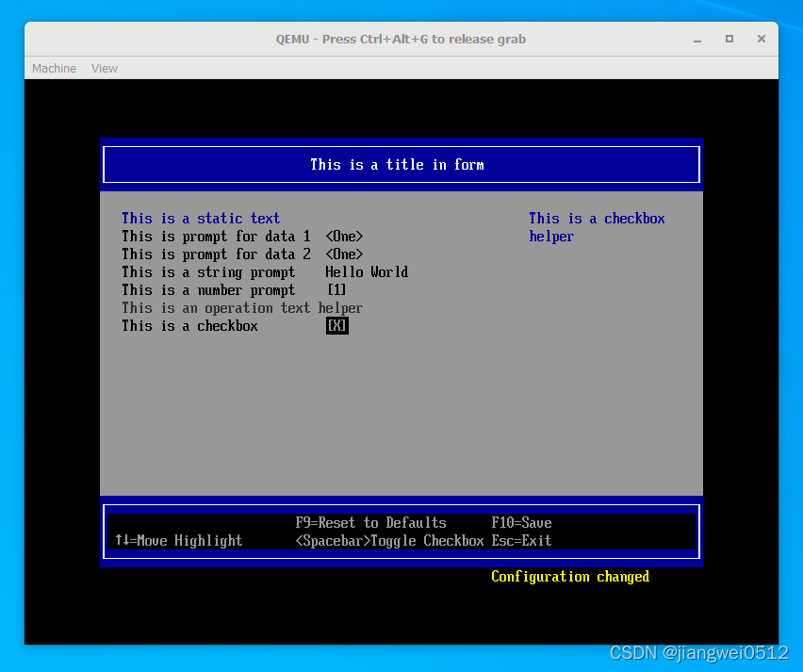Open the Machine menu
803x672 pixels.
coord(54,69)
